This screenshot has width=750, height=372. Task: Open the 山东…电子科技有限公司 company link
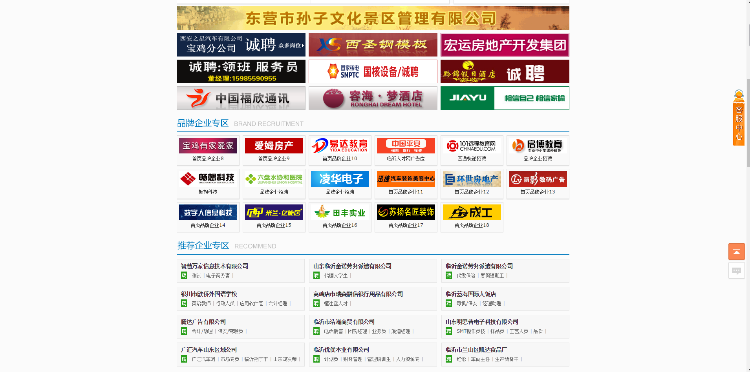482,322
